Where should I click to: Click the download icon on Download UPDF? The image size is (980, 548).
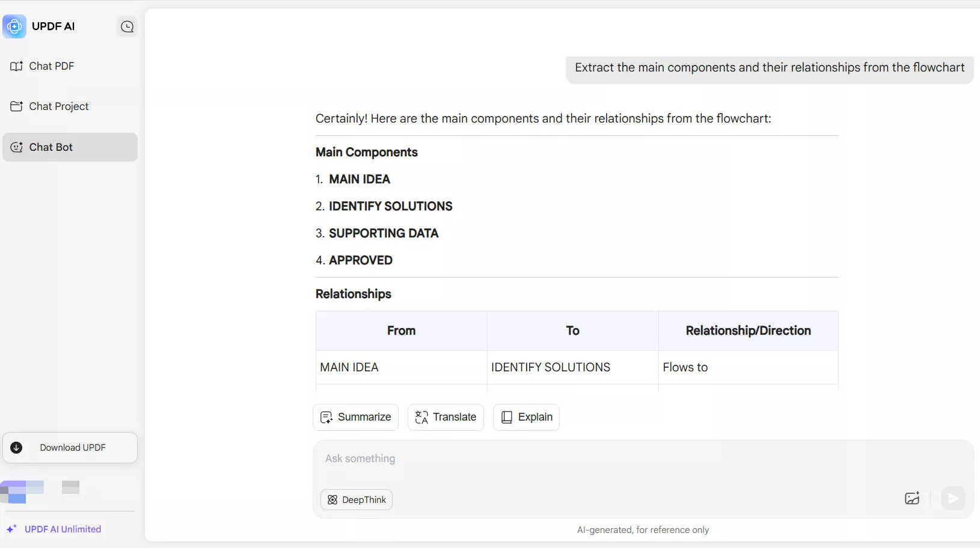(x=16, y=448)
